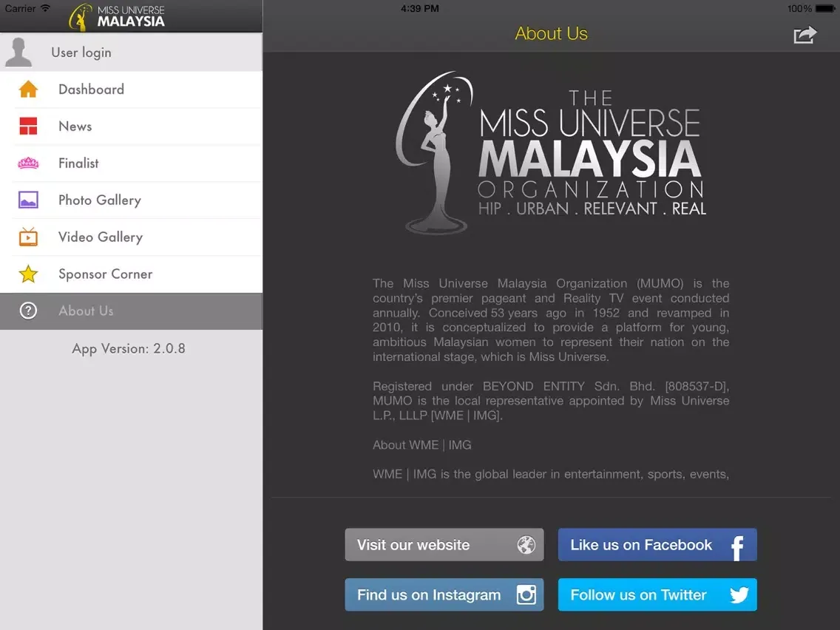Image resolution: width=840 pixels, height=630 pixels.
Task: Select News in the sidebar
Action: (132, 126)
